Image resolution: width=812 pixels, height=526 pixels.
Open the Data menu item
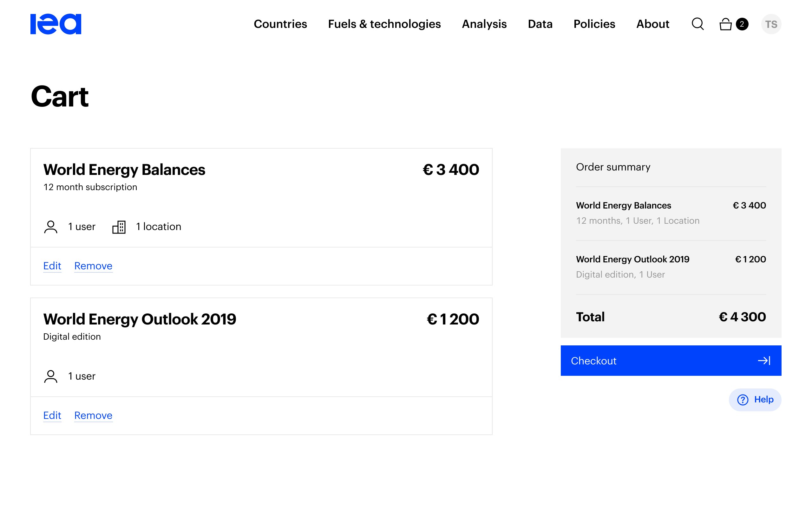(x=540, y=24)
